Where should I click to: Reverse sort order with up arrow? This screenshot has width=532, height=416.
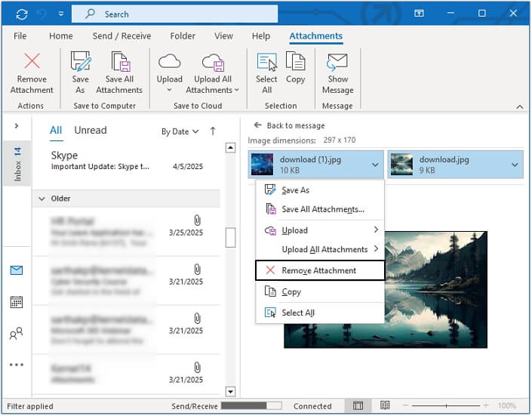(213, 131)
